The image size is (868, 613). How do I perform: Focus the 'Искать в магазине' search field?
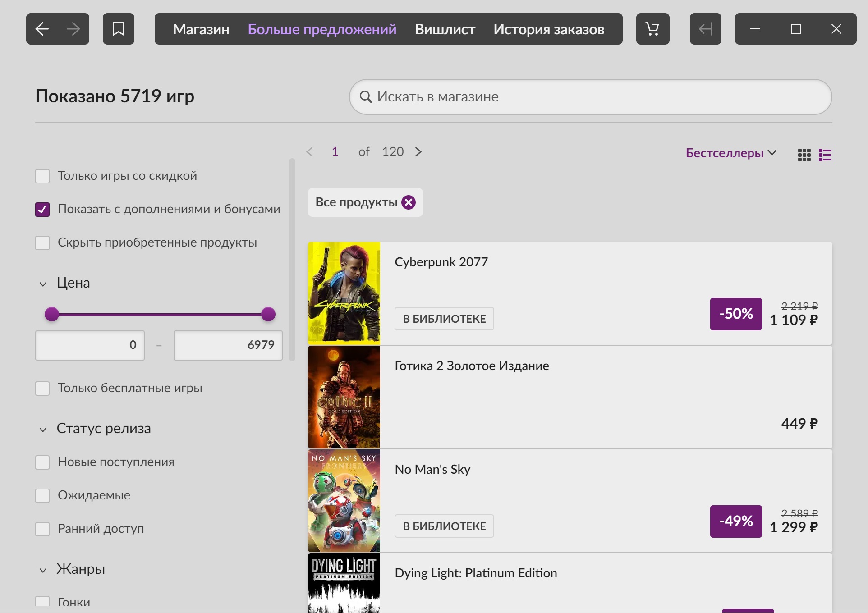pyautogui.click(x=590, y=97)
